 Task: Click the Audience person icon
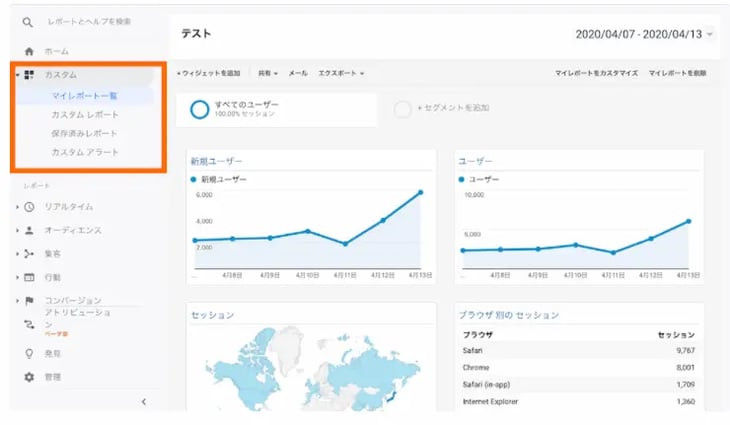coord(30,230)
